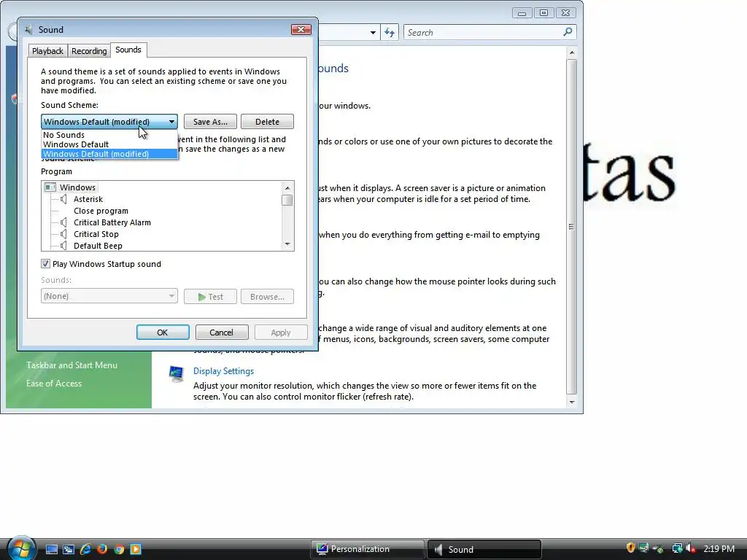This screenshot has height=560, width=747.
Task: Click the Critical Stop speaker icon
Action: point(64,234)
